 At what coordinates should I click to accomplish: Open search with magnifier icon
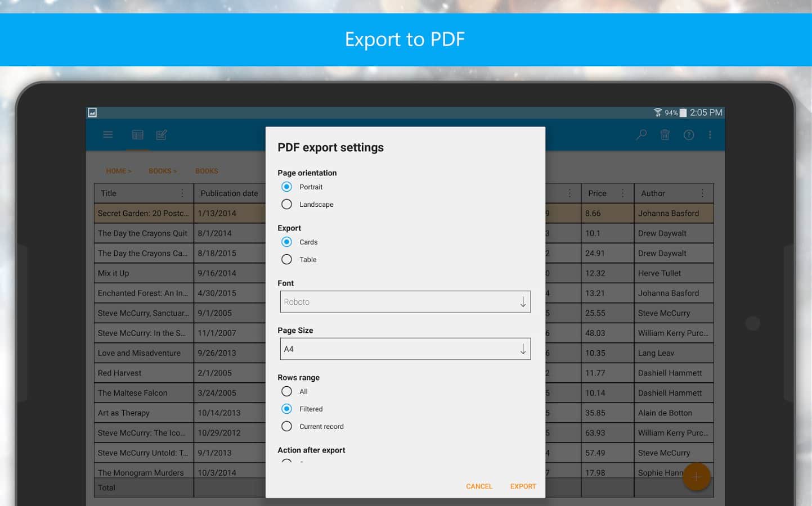click(x=641, y=135)
